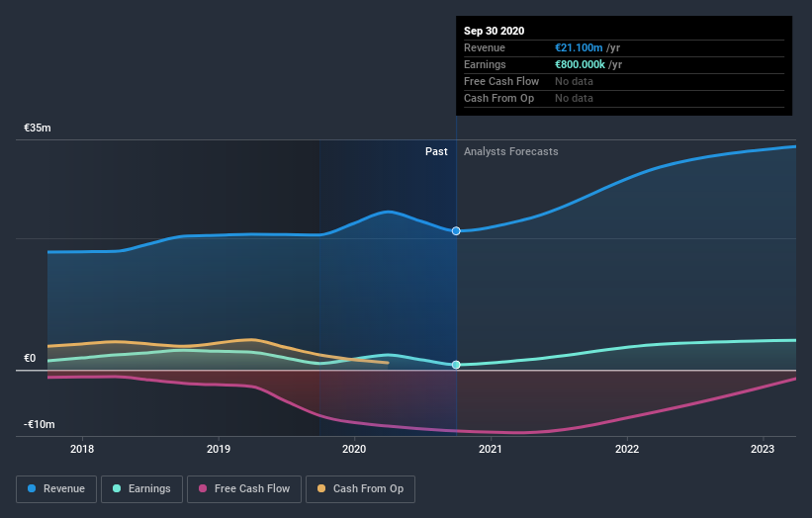Click the -€10m y-axis label
The image size is (812, 518).
40,424
